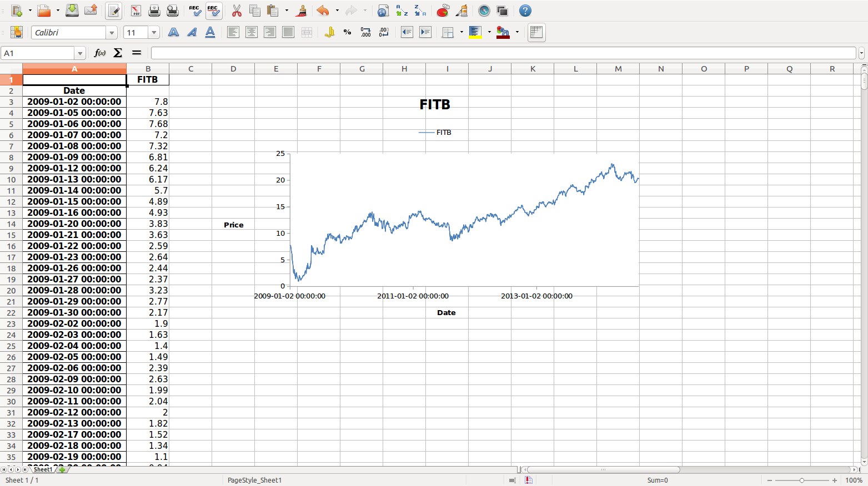868x486 pixels.
Task: Activate the Format Paintbrush
Action: coord(302,11)
